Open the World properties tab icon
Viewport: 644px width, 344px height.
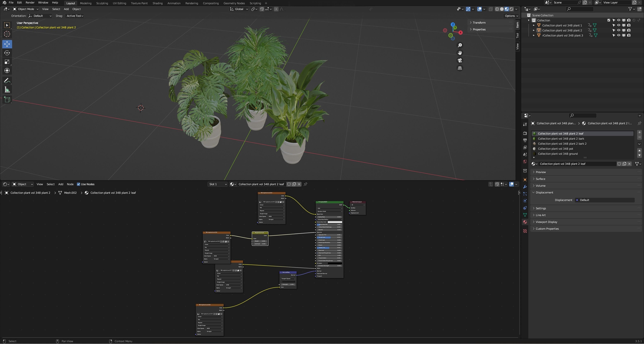click(525, 162)
